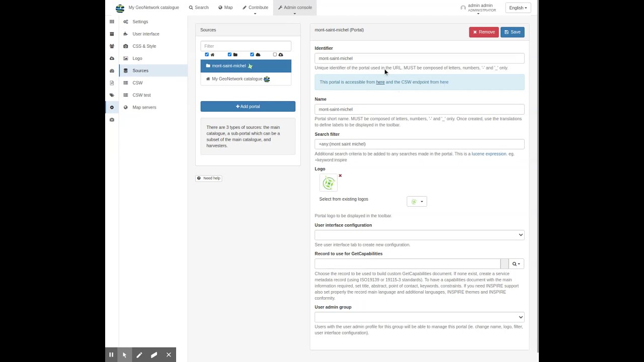This screenshot has width=644, height=362.
Task: Click the mont-saint-michel logo thumbnail
Action: click(329, 183)
